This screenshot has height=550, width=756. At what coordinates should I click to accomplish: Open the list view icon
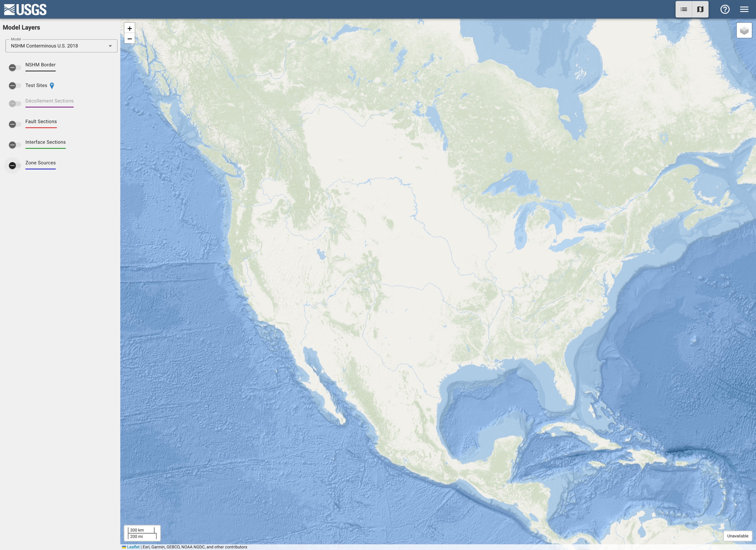(683, 9)
